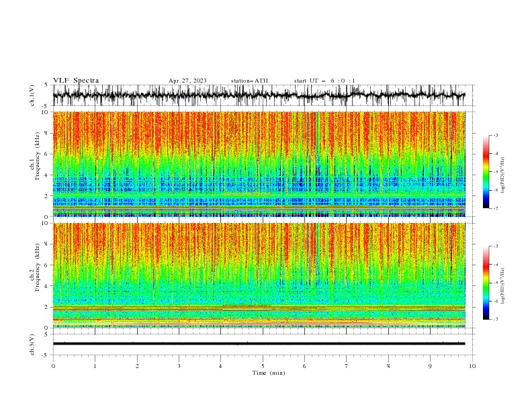Click the ch.1 "Frequency (kHz)" axis label
The image size is (532, 411).
(x=38, y=156)
